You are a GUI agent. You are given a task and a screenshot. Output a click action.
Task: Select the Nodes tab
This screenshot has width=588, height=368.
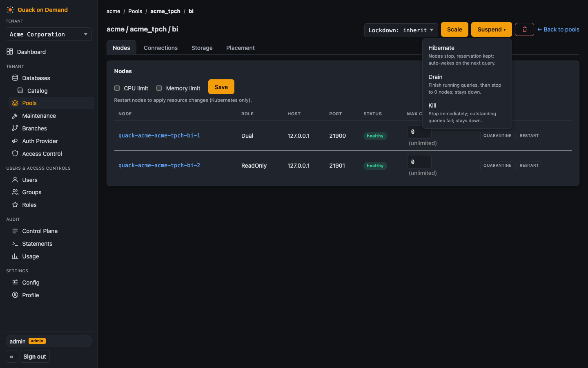(x=121, y=47)
